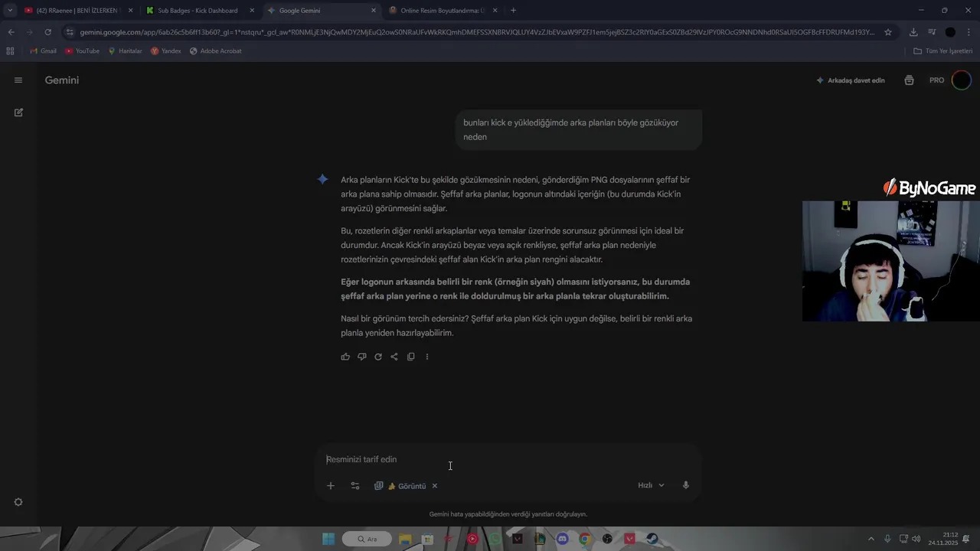
Task: Open Gemini settings gear icon
Action: point(18,502)
